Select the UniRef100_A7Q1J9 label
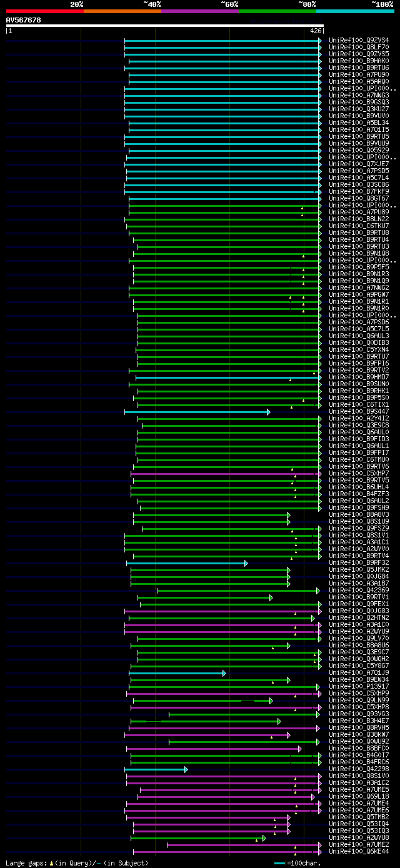The image size is (400, 868). coord(359,672)
